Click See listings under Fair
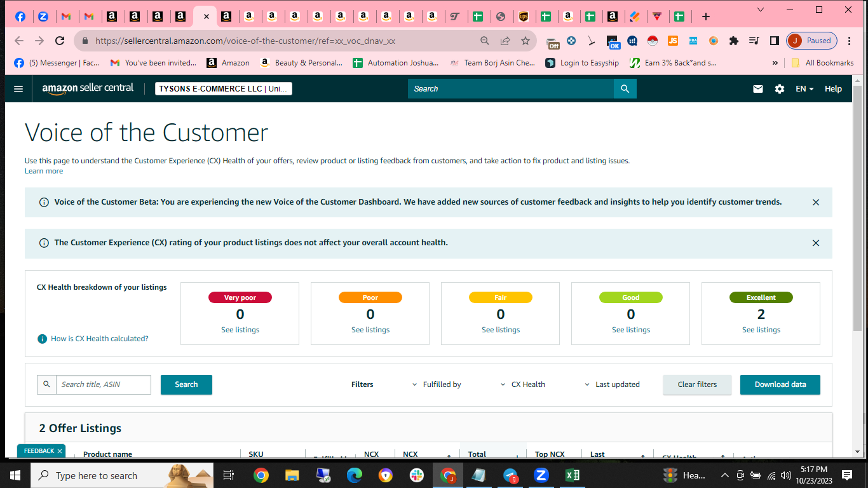This screenshot has width=868, height=488. [x=501, y=330]
